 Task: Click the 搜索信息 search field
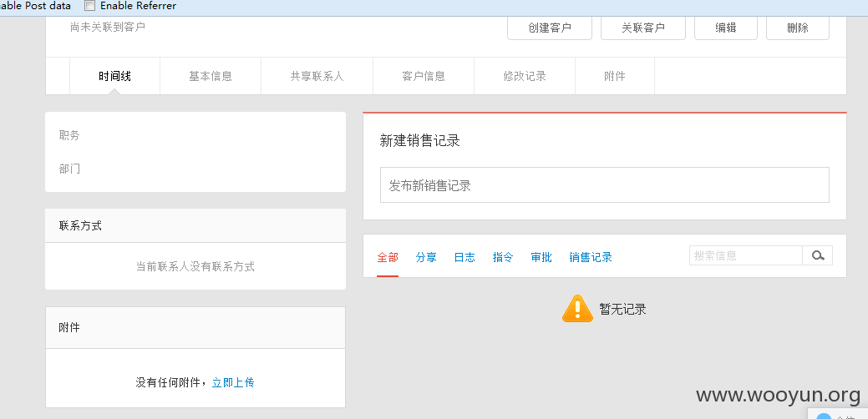pos(746,255)
